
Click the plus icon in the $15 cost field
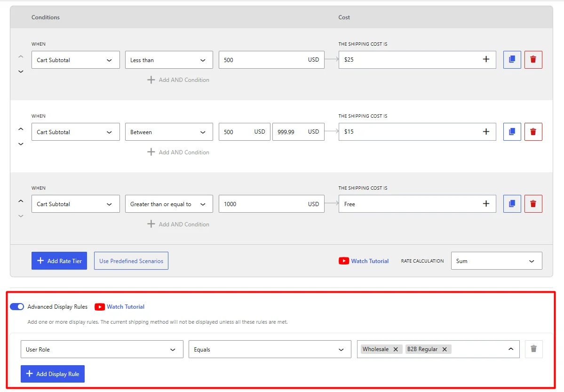pos(486,132)
